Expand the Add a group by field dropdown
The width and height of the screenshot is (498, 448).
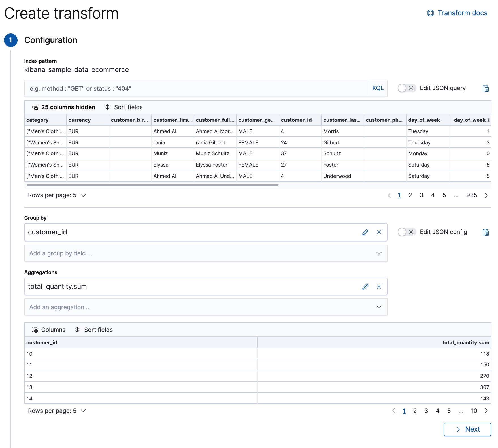(x=206, y=253)
